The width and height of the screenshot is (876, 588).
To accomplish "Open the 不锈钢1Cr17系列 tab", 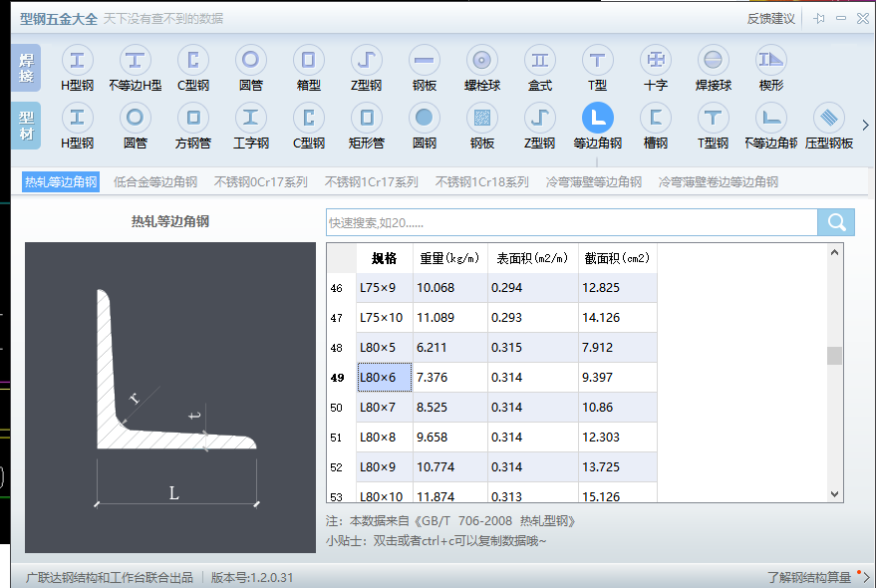I will pos(372,182).
